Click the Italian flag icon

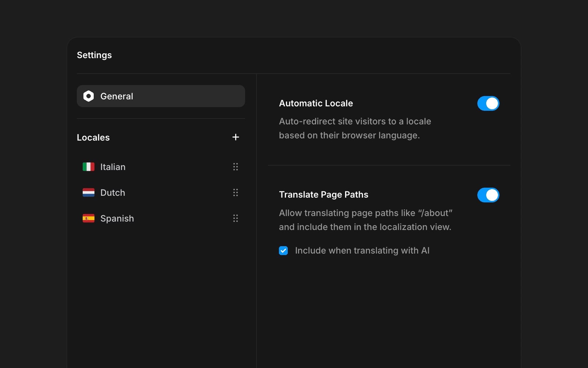pyautogui.click(x=89, y=167)
